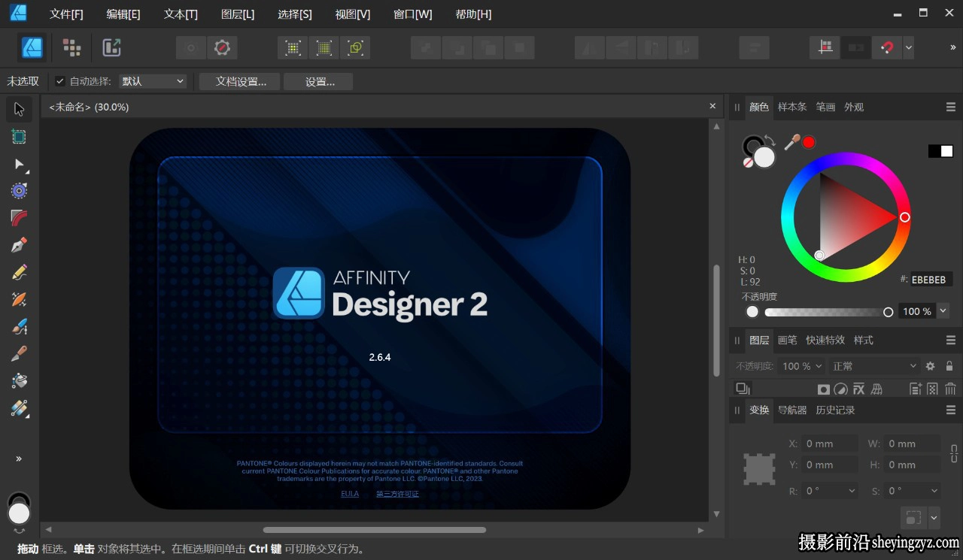Expand the snapping options dropdown arrow
Screen dimensions: 963x560
pos(909,47)
